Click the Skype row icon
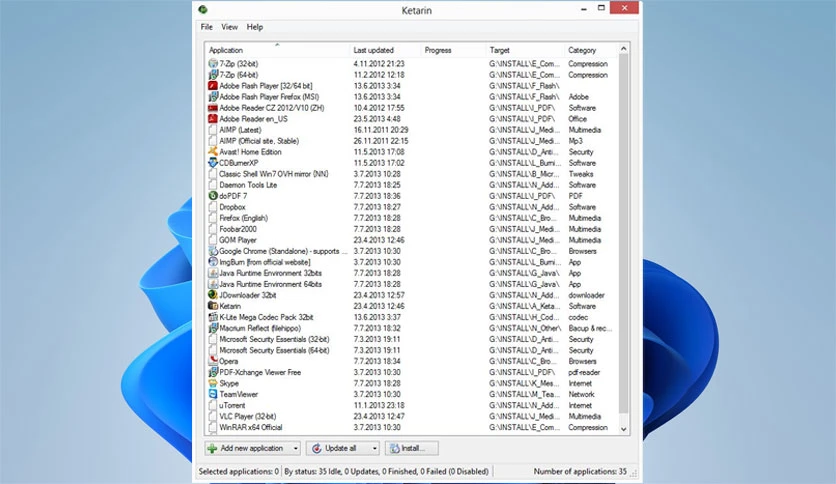The width and height of the screenshot is (836, 484). 213,383
